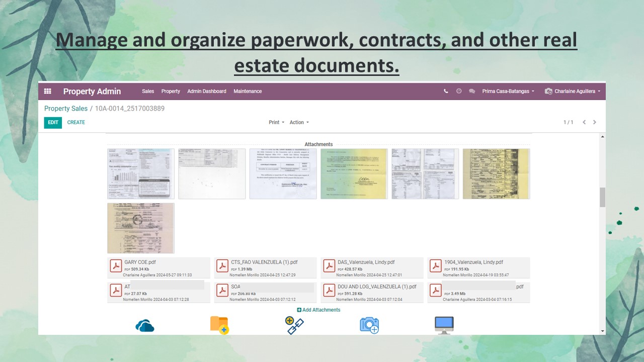The image size is (644, 362).
Task: Open the apps grid menu
Action: click(48, 92)
